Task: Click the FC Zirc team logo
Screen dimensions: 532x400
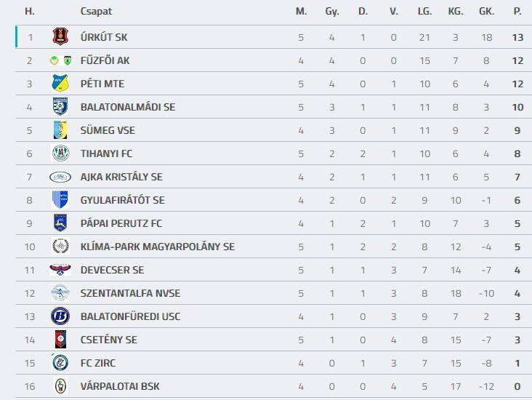Action: [x=60, y=363]
